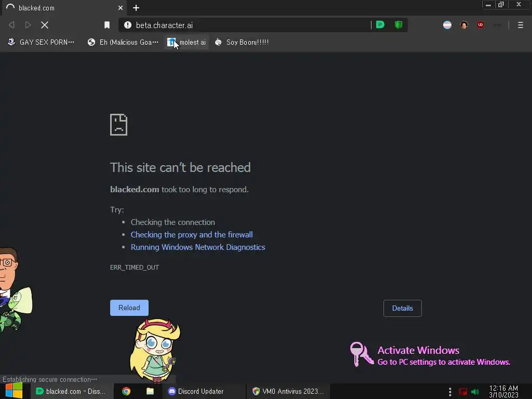Click the sad page error icon
This screenshot has width=532, height=399.
click(x=119, y=125)
